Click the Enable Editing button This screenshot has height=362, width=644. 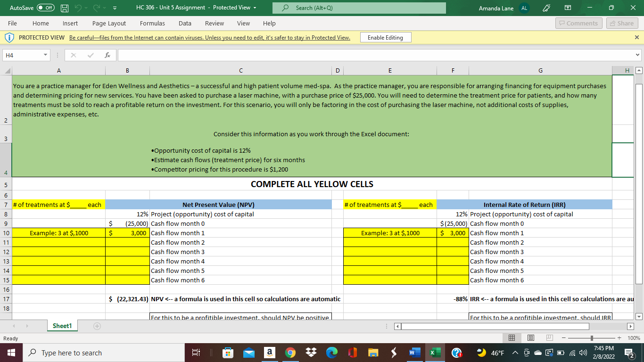click(x=385, y=37)
